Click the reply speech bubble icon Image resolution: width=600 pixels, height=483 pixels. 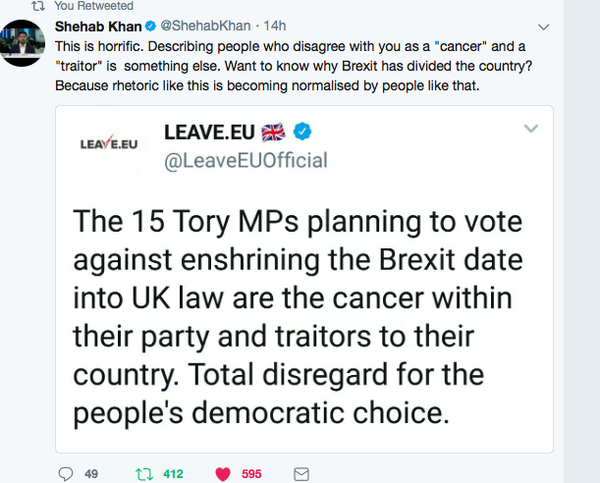click(65, 473)
